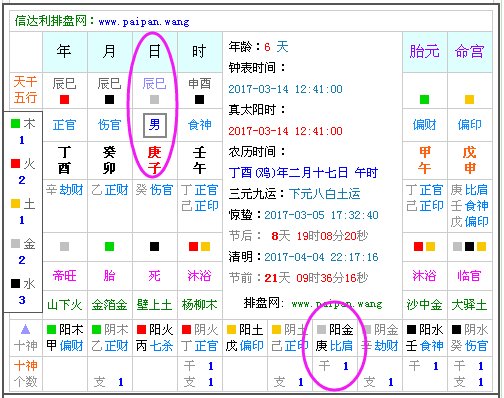Click the 阳水 壬 食神 cell
The image size is (504, 398).
[425, 338]
